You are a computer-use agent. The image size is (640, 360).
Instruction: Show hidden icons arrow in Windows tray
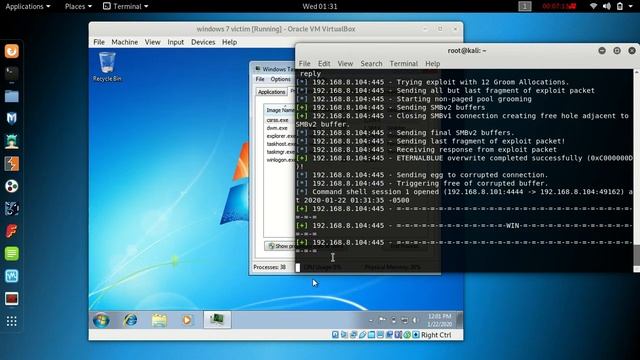[x=371, y=320]
